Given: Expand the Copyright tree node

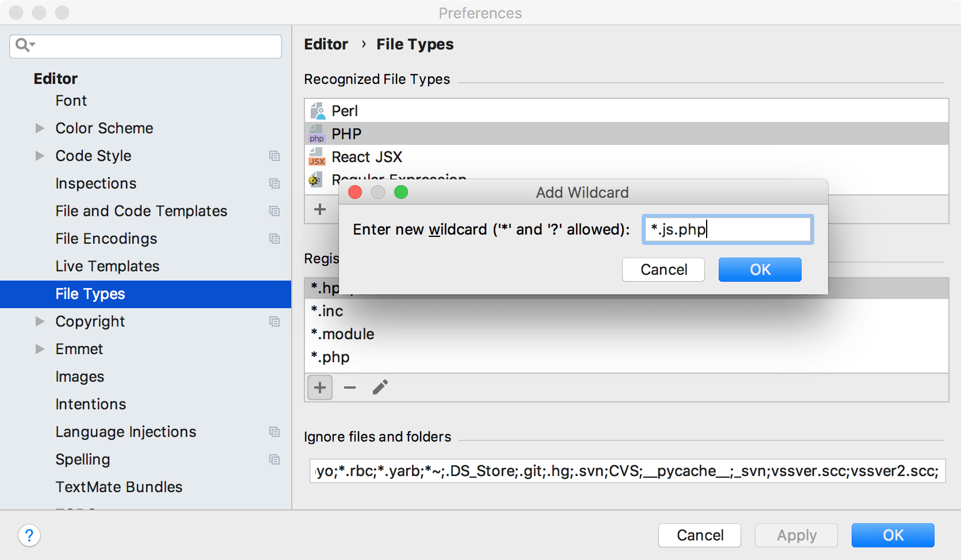Looking at the screenshot, I should (40, 321).
